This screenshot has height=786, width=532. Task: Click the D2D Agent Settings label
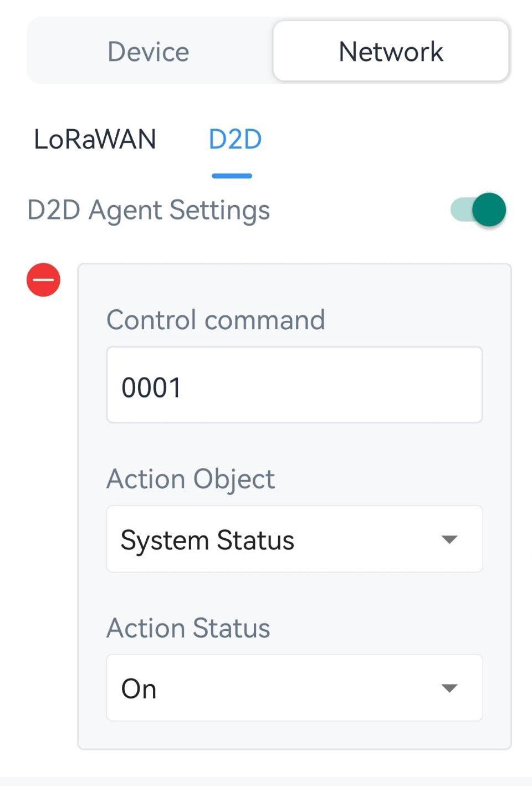coord(149,211)
